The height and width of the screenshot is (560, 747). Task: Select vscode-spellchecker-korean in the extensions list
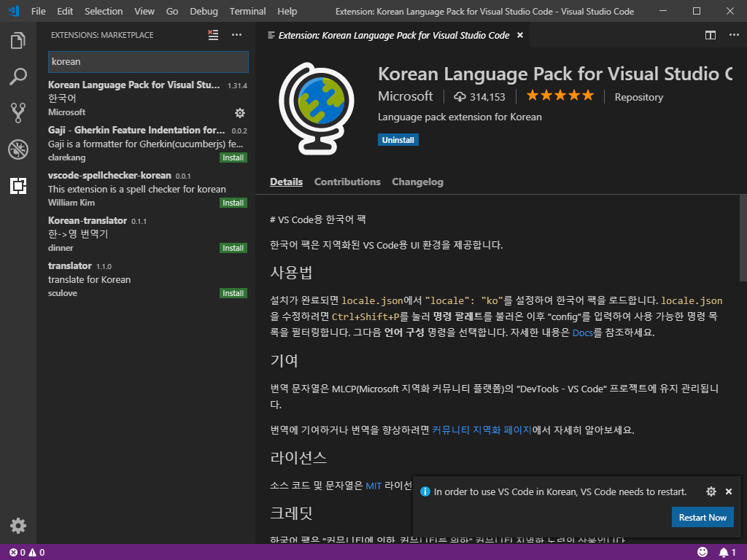147,189
